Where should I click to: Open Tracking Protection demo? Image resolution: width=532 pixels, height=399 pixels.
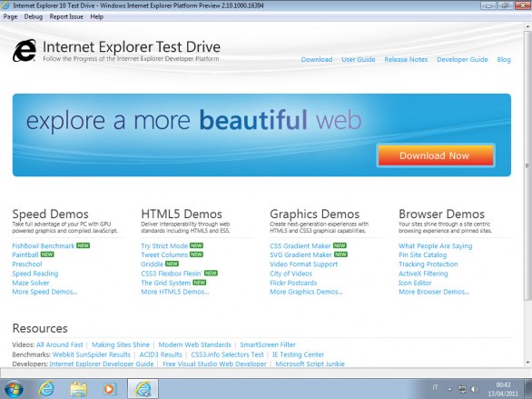coord(429,264)
